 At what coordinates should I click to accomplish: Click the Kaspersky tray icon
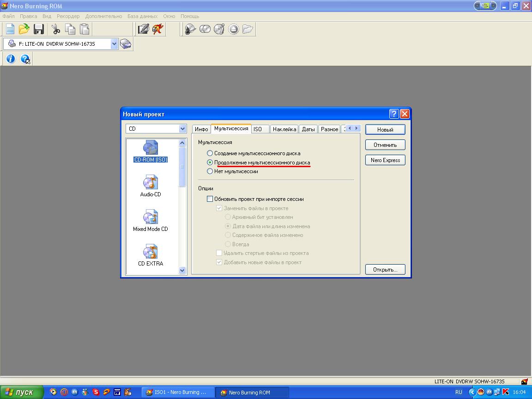tap(506, 392)
